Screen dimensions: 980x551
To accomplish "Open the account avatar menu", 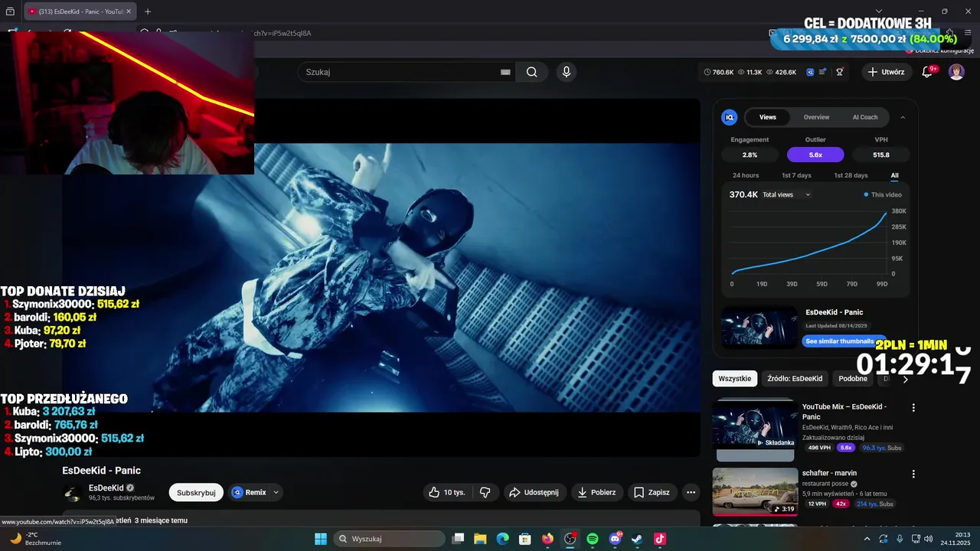I will point(956,72).
